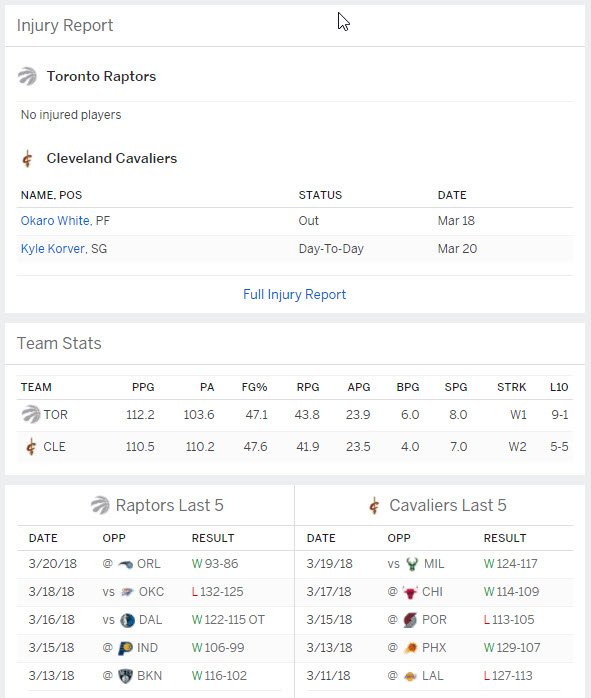The height and width of the screenshot is (698, 591).
Task: Open Kyle Korver player link
Action: (53, 249)
